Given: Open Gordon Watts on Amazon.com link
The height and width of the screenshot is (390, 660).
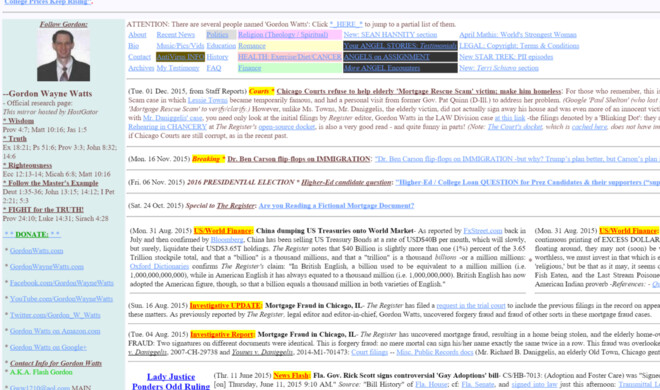Looking at the screenshot, I should click(x=55, y=331).
